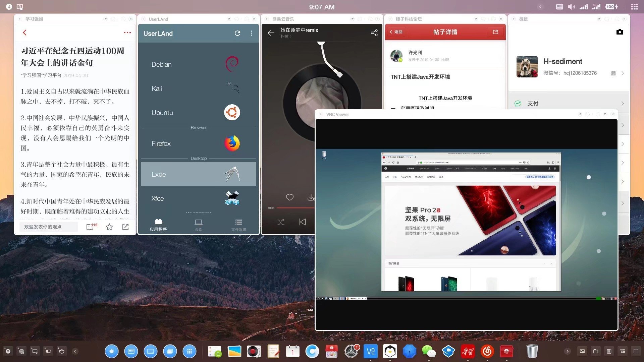
Task: Click the previous track button
Action: click(302, 222)
